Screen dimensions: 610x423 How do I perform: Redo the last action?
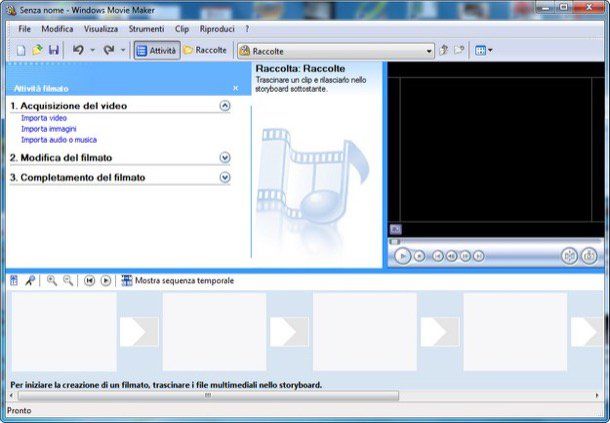[109, 50]
